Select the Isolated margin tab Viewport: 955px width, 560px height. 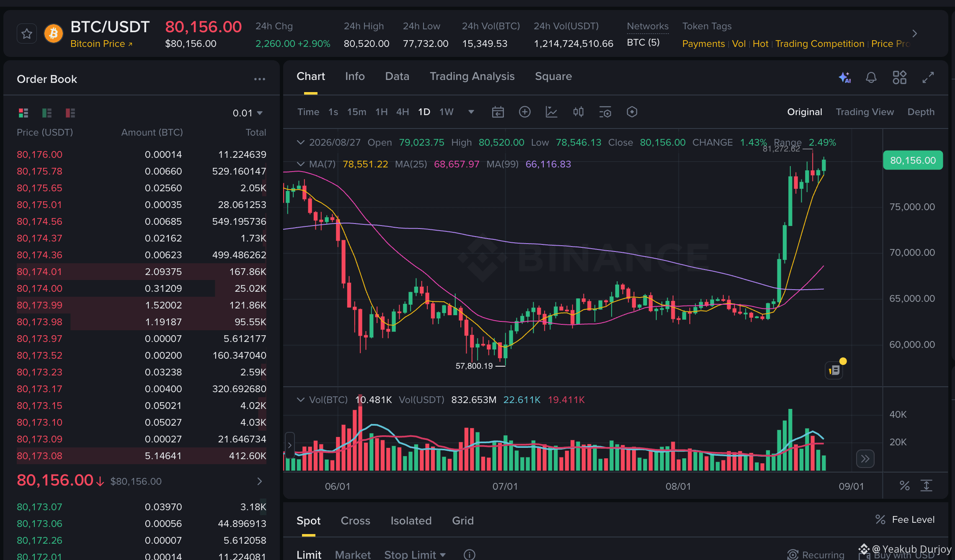coord(411,521)
